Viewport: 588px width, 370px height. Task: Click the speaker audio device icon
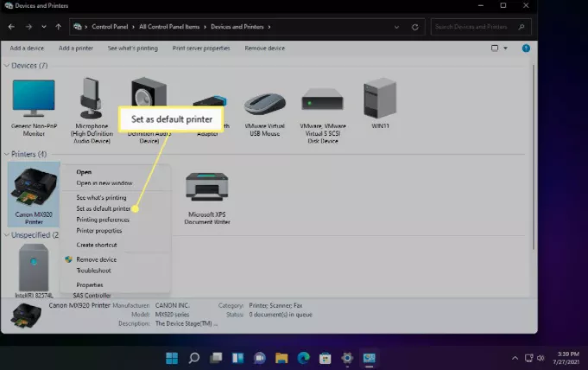click(149, 92)
